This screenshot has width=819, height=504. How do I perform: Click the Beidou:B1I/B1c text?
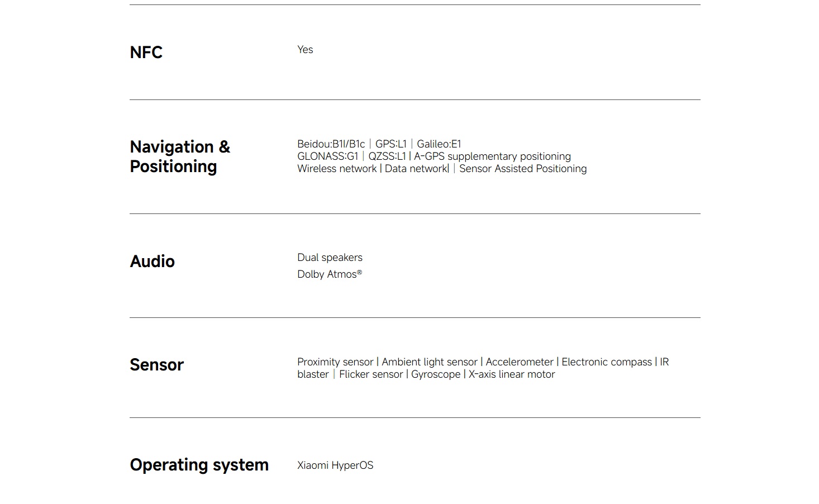(x=331, y=144)
